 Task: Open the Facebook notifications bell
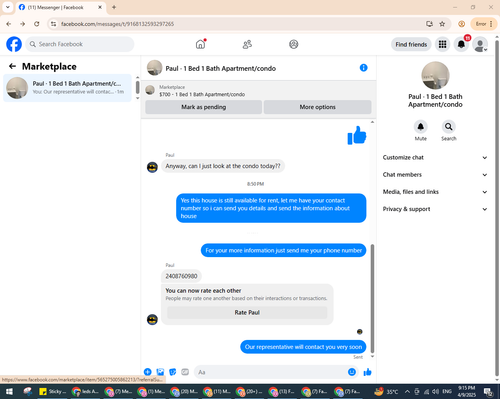click(461, 44)
